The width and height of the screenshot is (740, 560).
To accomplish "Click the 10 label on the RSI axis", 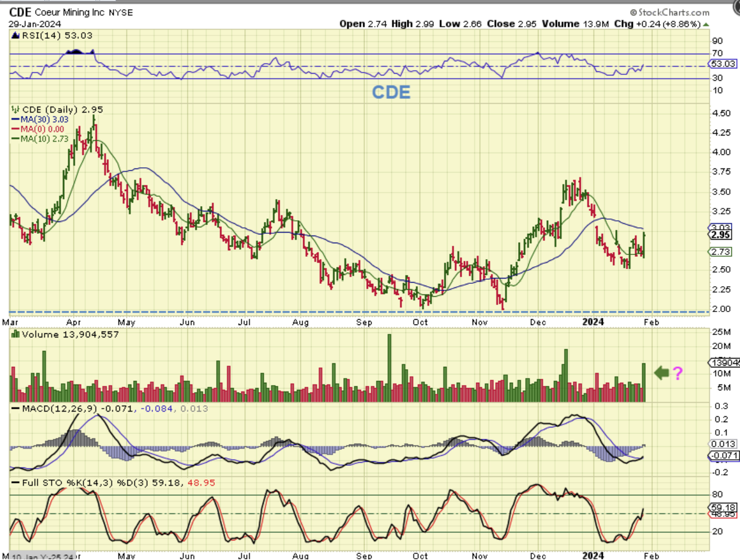I will point(717,90).
